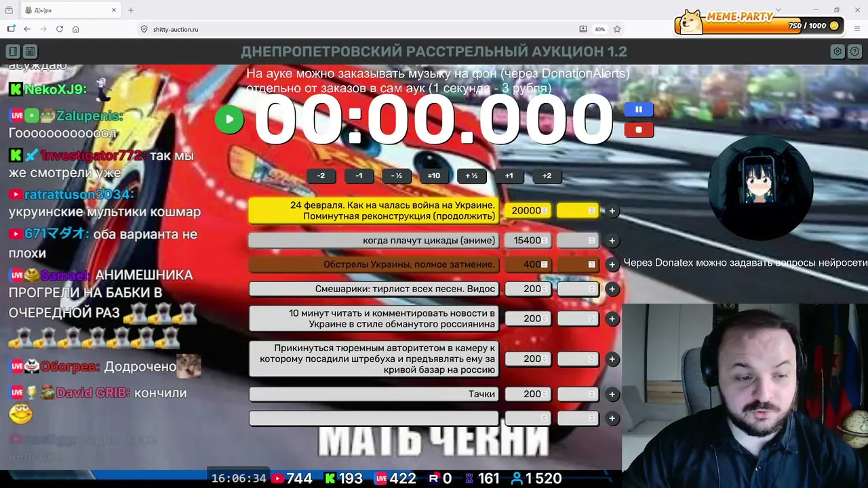Pause the timer with the blue pause button
The height and width of the screenshot is (488, 868).
coord(638,109)
